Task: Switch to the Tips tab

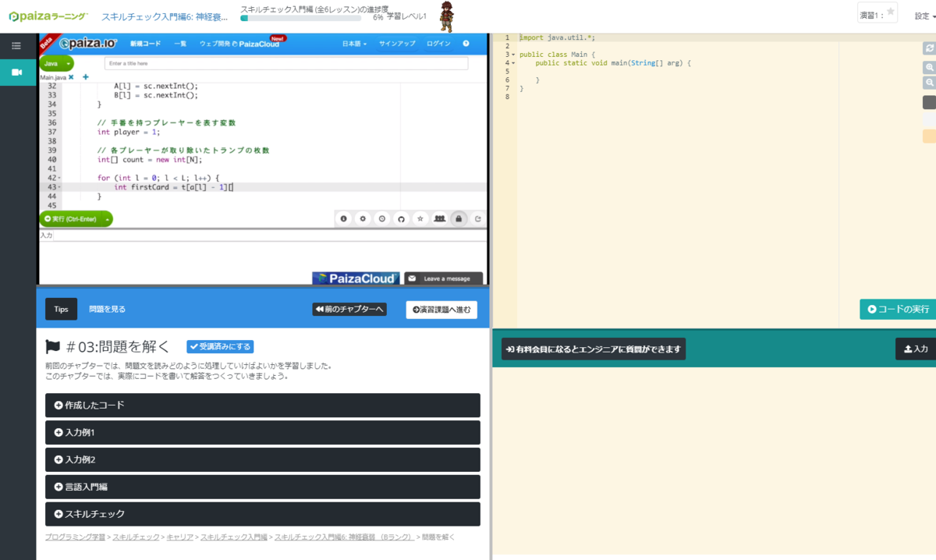Action: (61, 309)
